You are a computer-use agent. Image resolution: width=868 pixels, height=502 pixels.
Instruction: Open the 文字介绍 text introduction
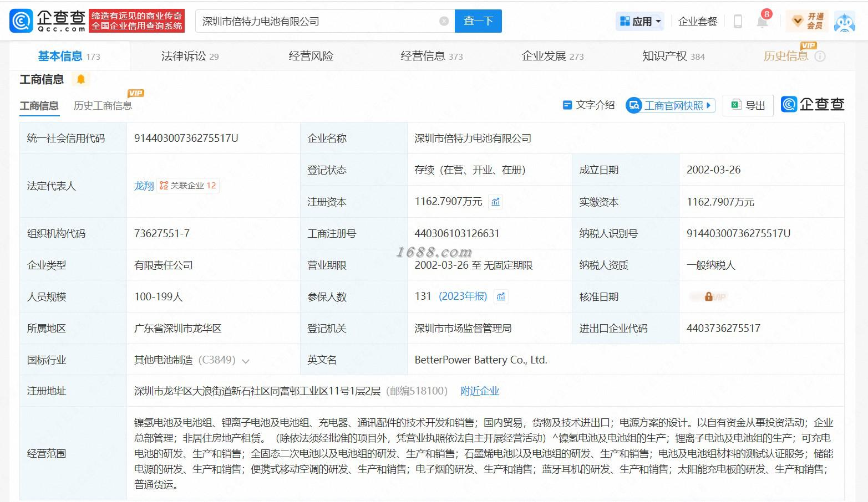pos(588,105)
